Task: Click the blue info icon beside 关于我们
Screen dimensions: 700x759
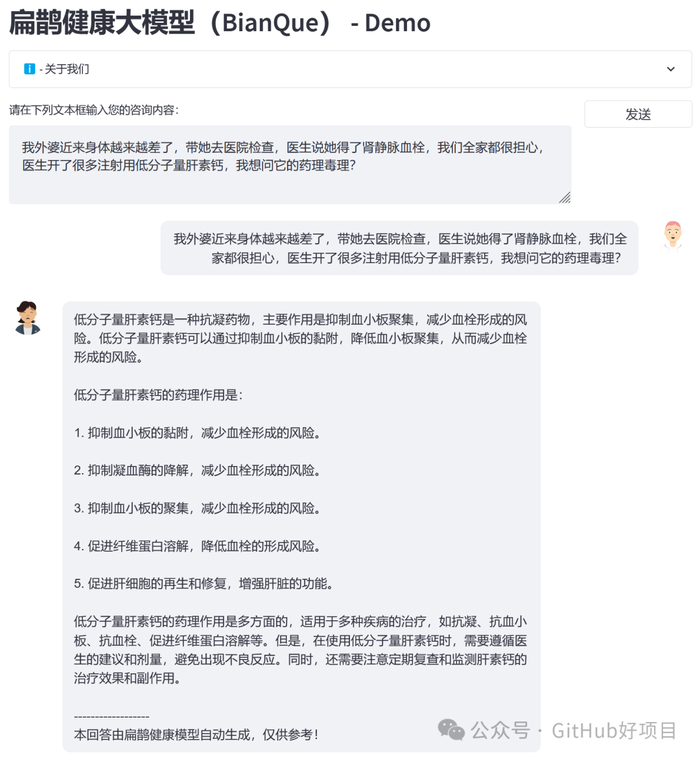Action: click(30, 69)
